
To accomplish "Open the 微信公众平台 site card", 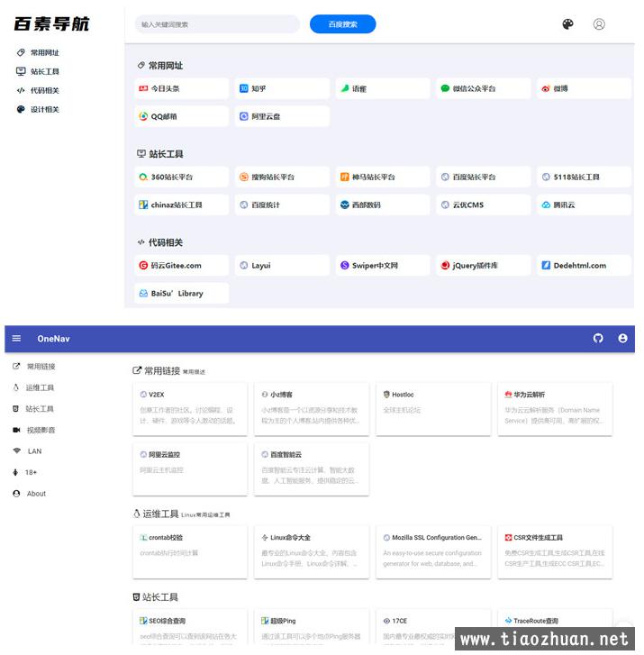I will pos(484,88).
